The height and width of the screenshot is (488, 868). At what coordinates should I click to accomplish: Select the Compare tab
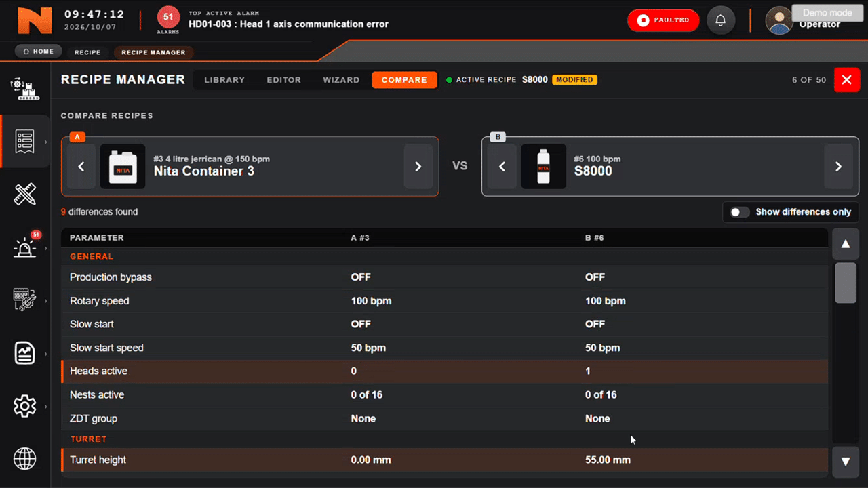(404, 80)
